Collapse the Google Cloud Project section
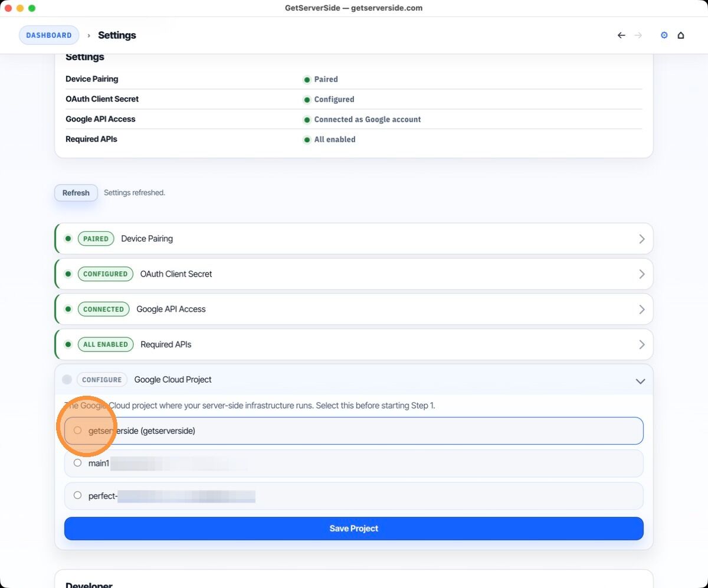Image resolution: width=708 pixels, height=588 pixels. [640, 381]
